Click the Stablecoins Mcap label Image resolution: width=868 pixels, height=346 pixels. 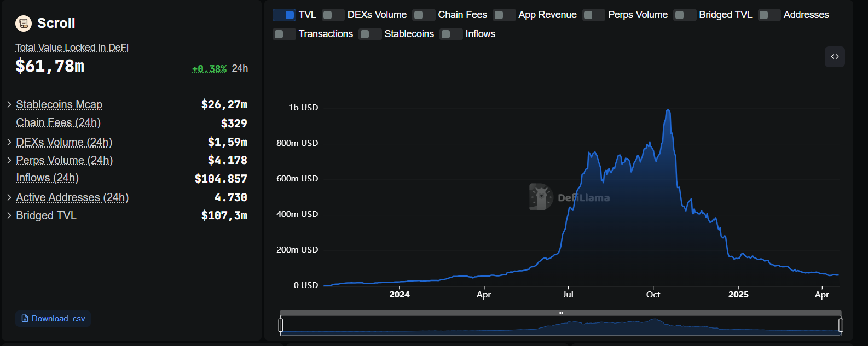[59, 104]
